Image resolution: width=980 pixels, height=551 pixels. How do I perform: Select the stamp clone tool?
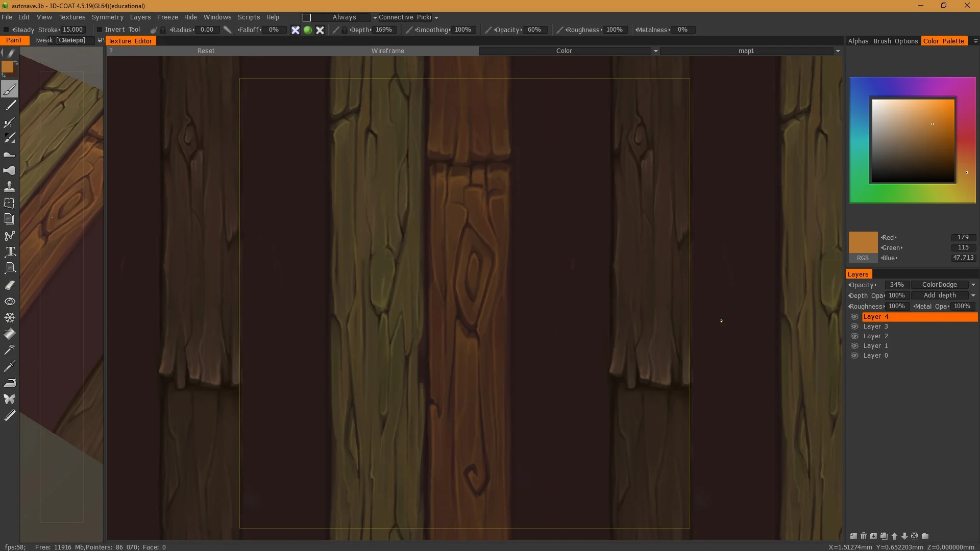coord(10,187)
